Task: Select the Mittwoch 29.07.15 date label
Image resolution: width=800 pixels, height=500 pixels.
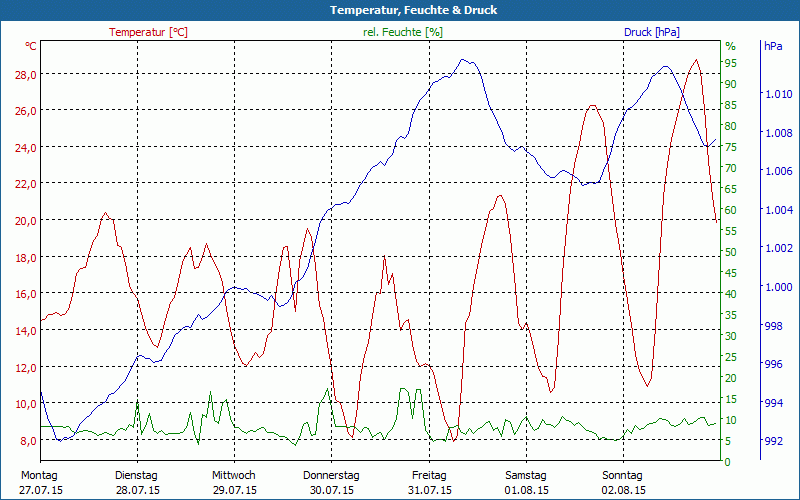Action: [x=234, y=482]
